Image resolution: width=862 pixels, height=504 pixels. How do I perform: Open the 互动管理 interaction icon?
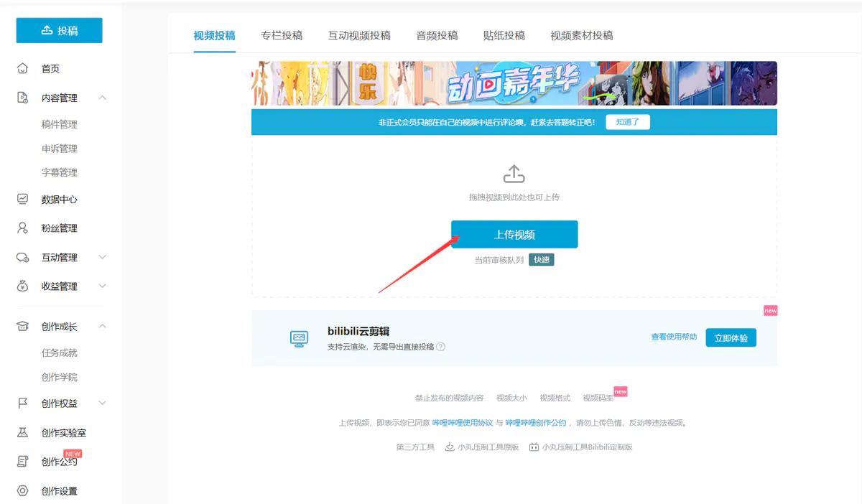(22, 257)
